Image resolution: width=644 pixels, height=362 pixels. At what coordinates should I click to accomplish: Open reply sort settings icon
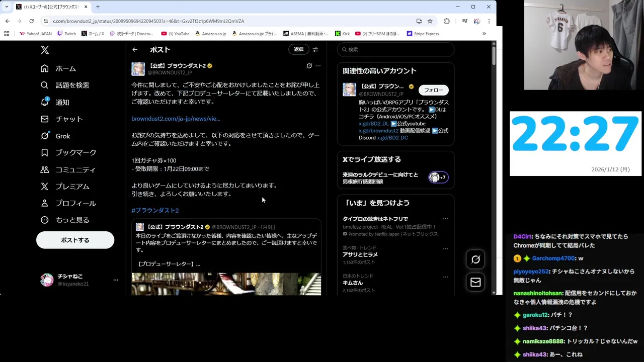(x=315, y=49)
